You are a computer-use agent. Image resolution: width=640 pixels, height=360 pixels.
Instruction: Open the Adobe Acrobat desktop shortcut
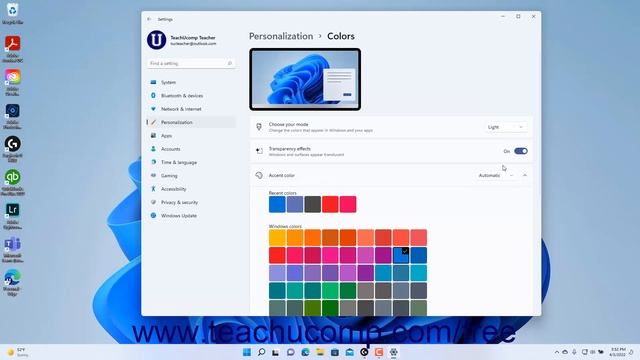click(x=13, y=49)
